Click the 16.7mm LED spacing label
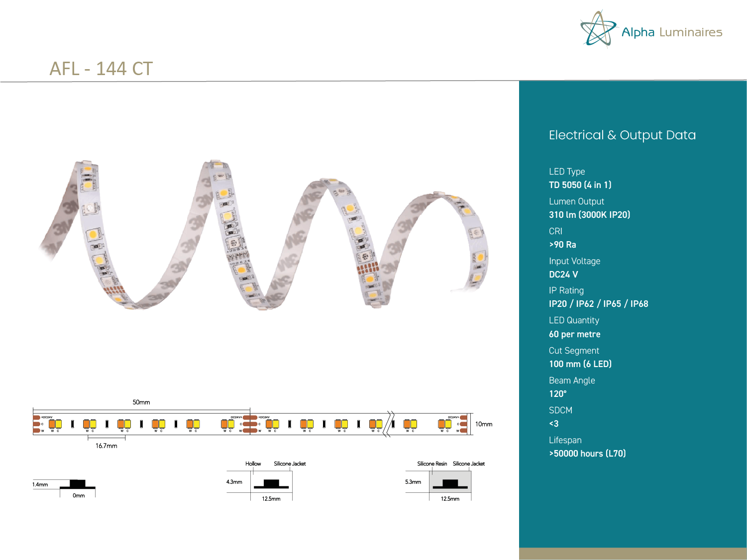The height and width of the screenshot is (560, 747). tap(106, 446)
